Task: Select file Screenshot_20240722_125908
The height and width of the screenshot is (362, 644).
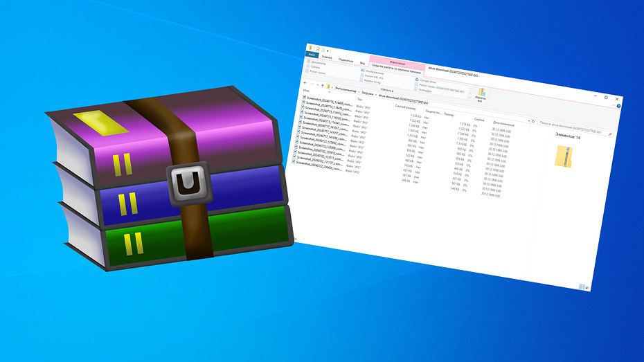Action: [x=321, y=146]
